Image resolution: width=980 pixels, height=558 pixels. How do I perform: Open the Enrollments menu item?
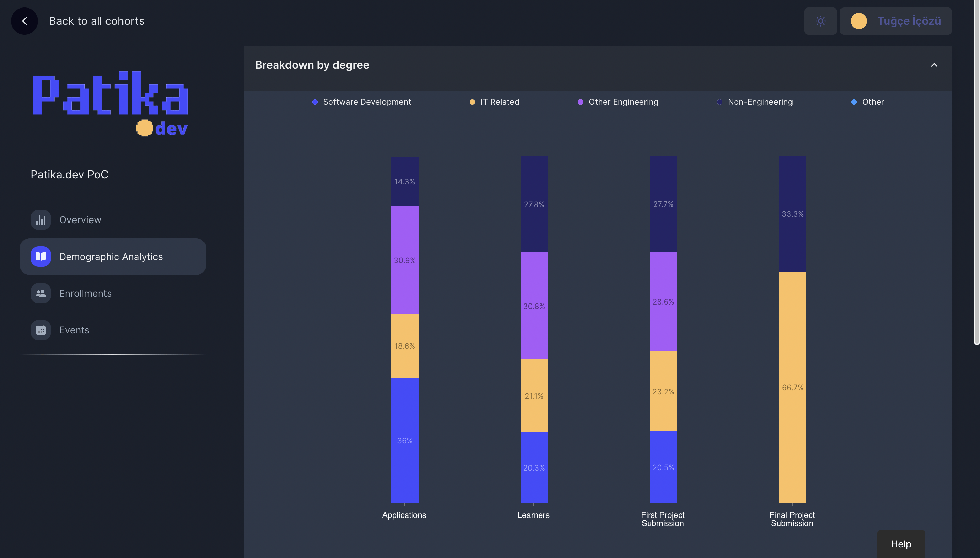pos(85,293)
